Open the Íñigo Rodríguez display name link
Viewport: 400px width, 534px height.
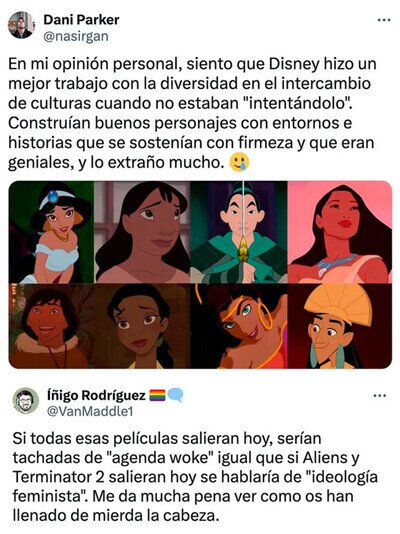tap(96, 395)
